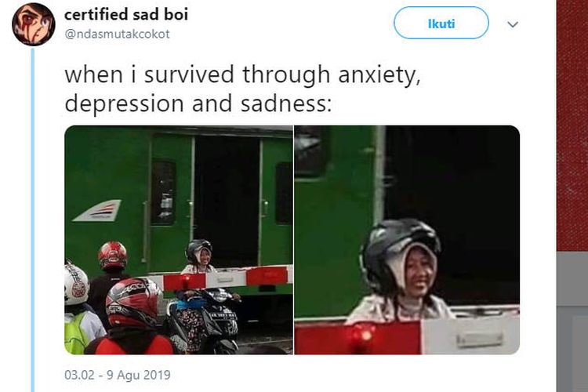Expand the tweet options chevron
This screenshot has height=392, width=588.
click(x=513, y=24)
